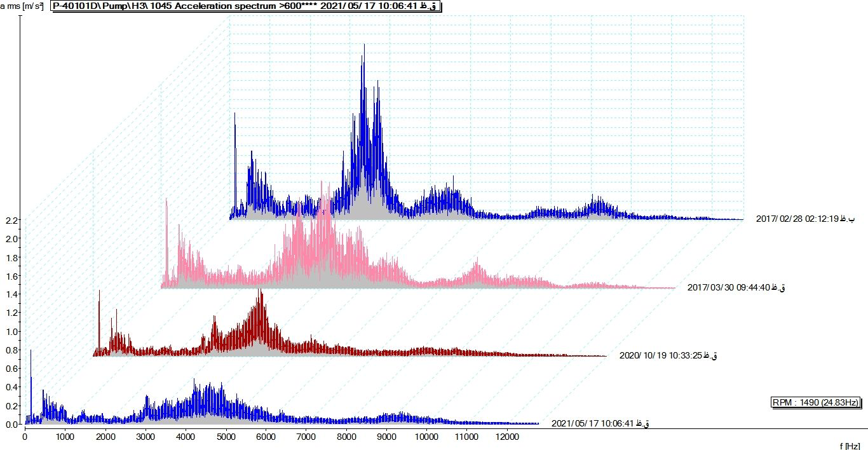Click the 1.2 value on amplitude axis

tap(10, 313)
